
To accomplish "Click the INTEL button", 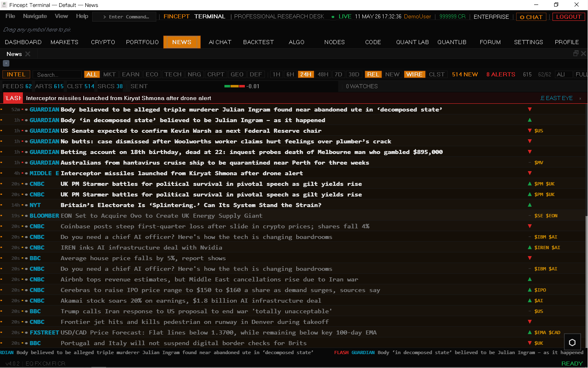I will [16, 74].
